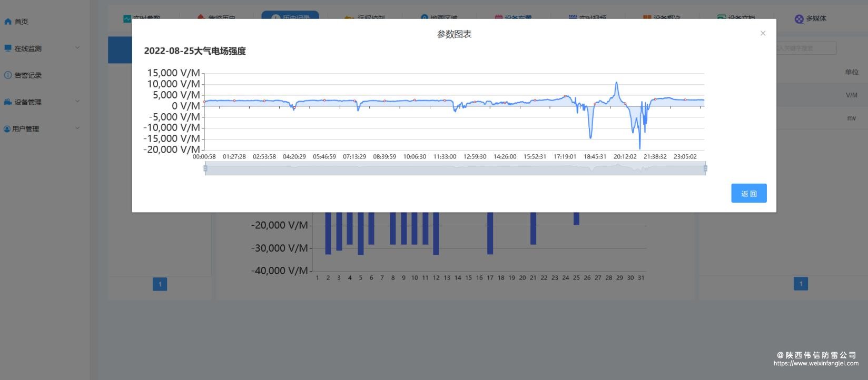The height and width of the screenshot is (380, 868).
Task: Click the chart data zoom track
Action: (455, 168)
